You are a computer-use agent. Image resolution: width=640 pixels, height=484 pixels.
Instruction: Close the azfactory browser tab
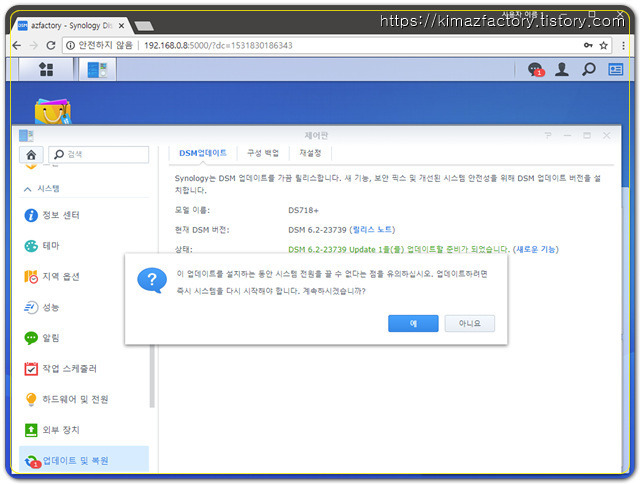(x=121, y=26)
